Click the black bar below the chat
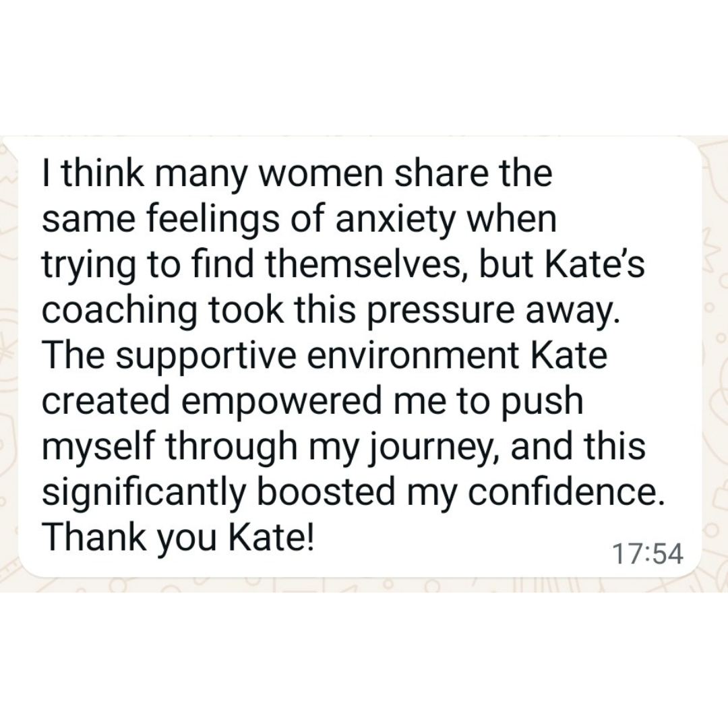 (364, 661)
